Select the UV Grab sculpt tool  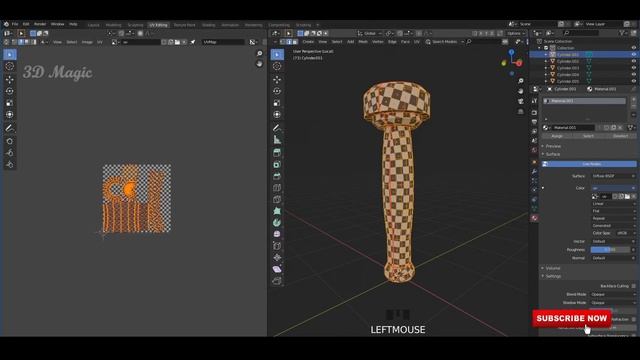tap(10, 141)
